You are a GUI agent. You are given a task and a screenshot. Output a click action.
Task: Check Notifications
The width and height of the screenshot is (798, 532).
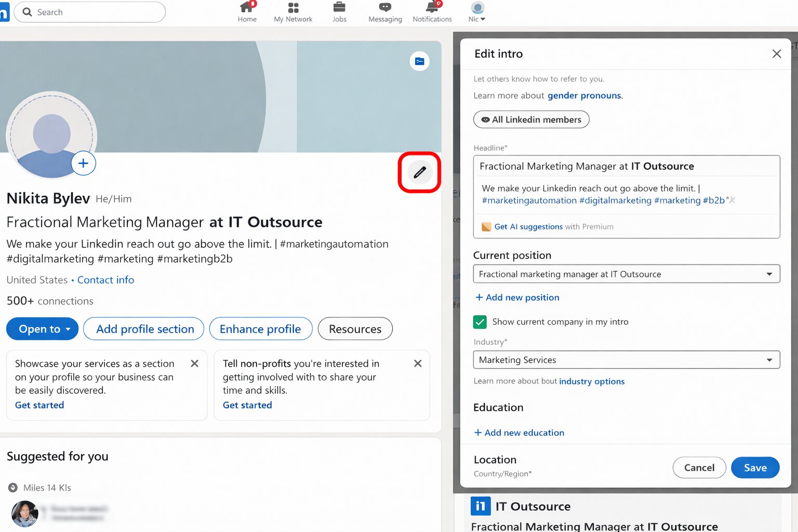coord(432,11)
